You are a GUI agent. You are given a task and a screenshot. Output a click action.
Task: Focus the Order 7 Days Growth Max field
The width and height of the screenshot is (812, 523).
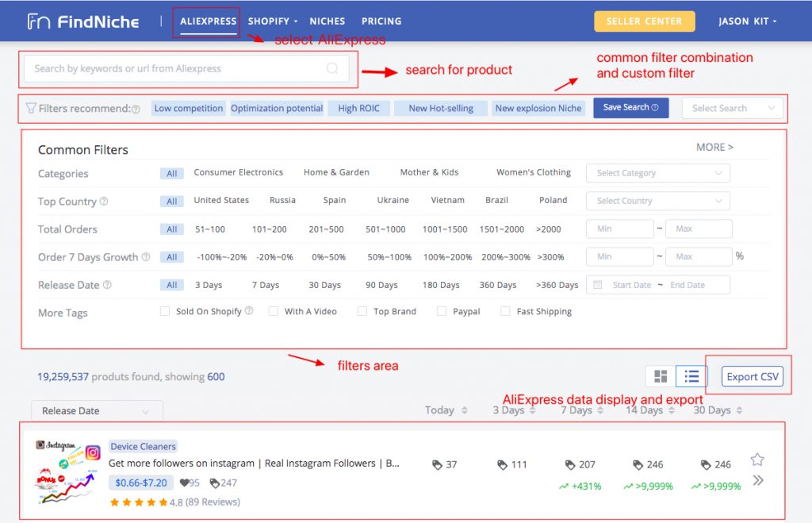[x=699, y=256]
